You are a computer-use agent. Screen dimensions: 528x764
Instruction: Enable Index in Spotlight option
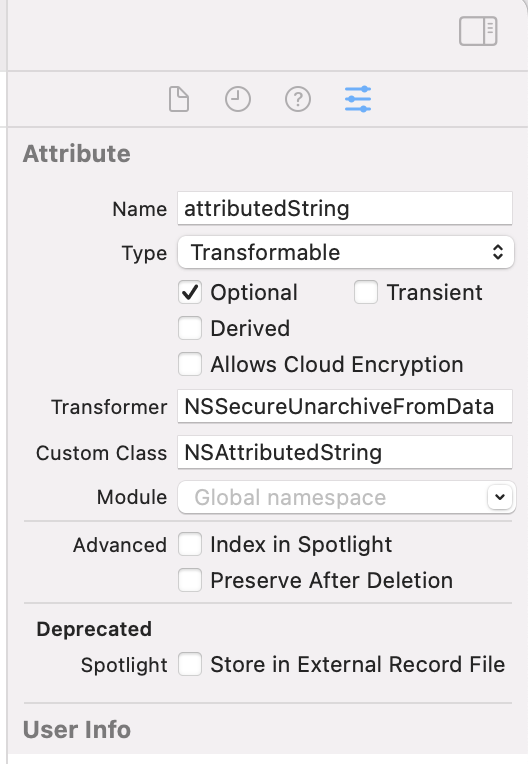190,544
